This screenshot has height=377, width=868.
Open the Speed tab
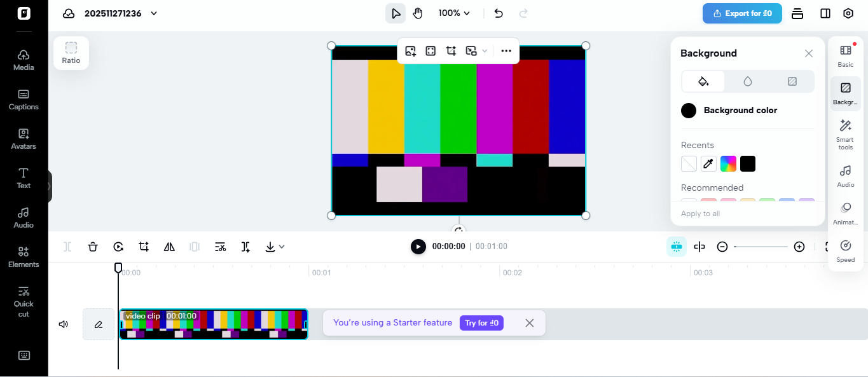point(846,251)
